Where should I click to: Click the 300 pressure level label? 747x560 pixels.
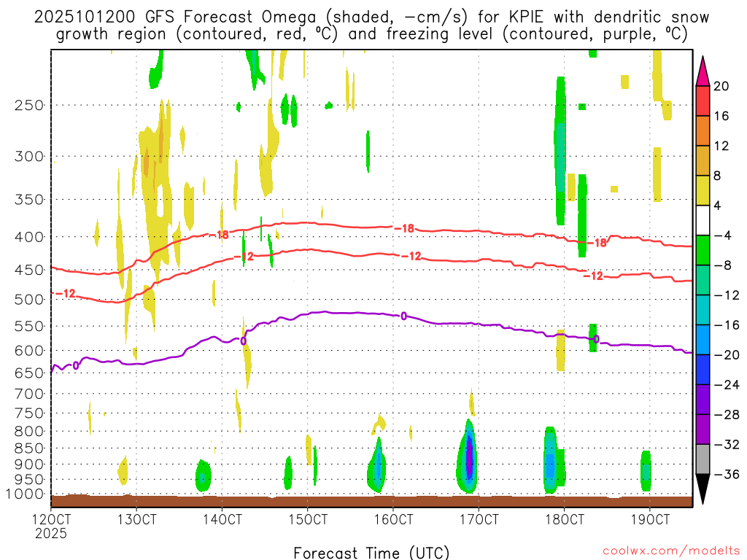(x=29, y=156)
